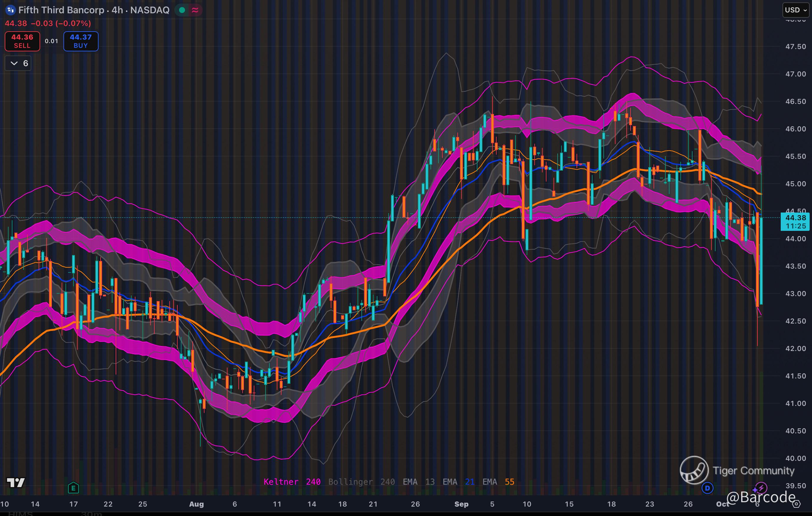Click the 4h interval in chart title
The image size is (812, 516).
[117, 10]
